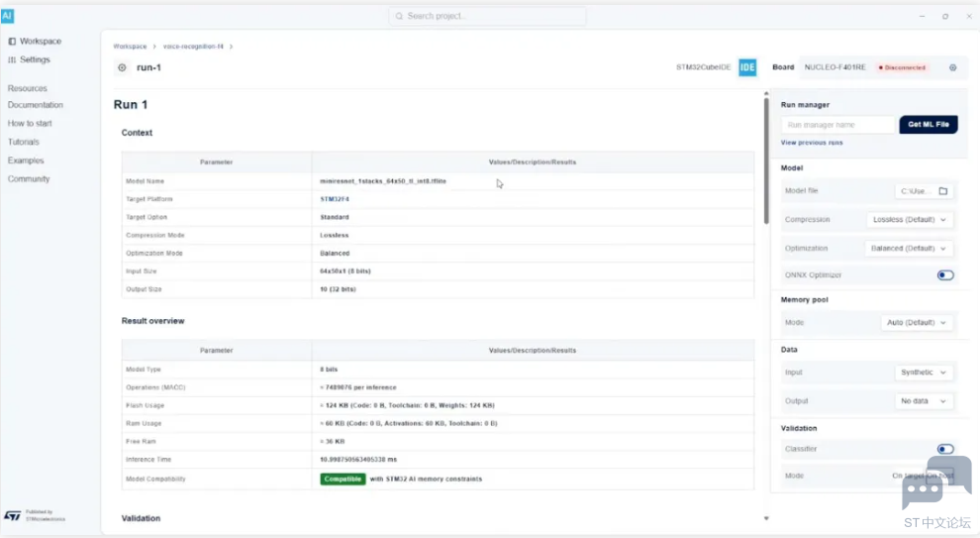Browse Model file folder icon
Screen dimensions: 980x538
943,191
